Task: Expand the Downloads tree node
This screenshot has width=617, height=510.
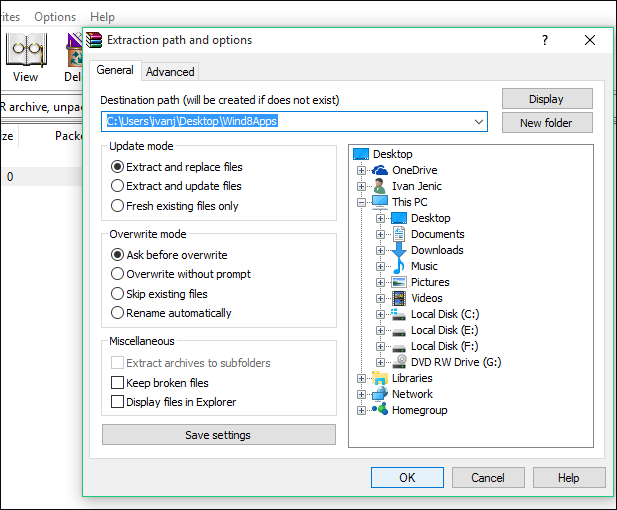Action: [x=380, y=250]
